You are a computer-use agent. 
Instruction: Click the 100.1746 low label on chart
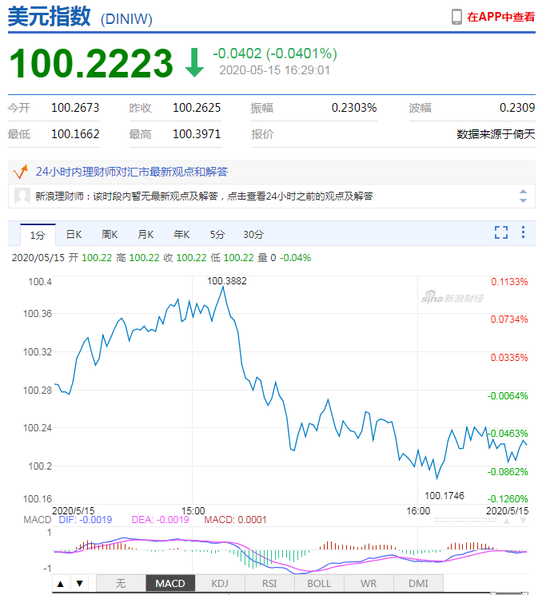point(444,496)
